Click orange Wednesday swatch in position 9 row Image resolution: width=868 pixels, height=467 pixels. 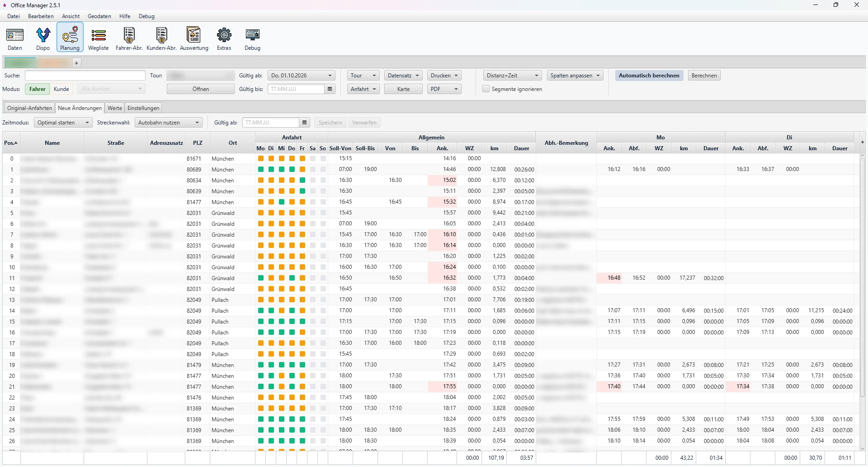282,256
